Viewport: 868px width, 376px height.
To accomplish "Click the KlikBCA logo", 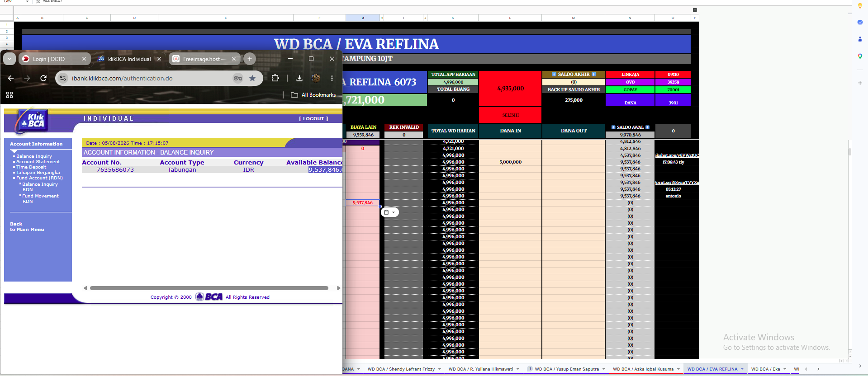I will pyautogui.click(x=32, y=121).
